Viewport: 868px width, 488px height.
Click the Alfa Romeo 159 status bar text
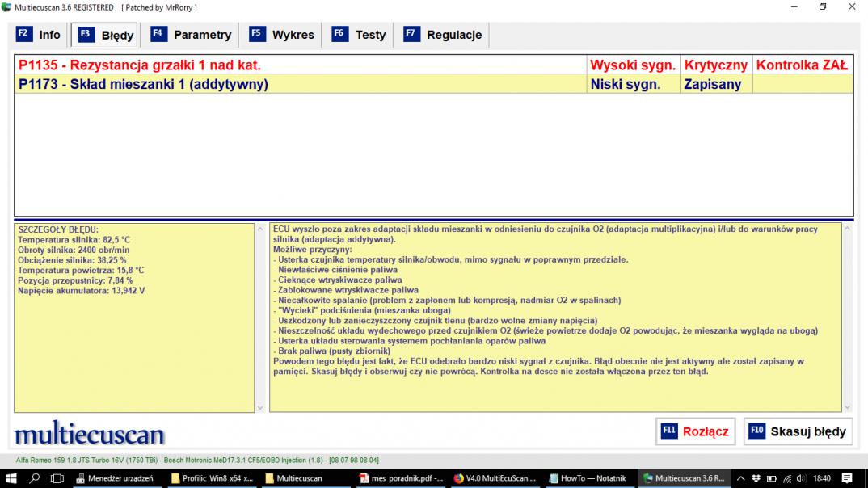pos(198,461)
